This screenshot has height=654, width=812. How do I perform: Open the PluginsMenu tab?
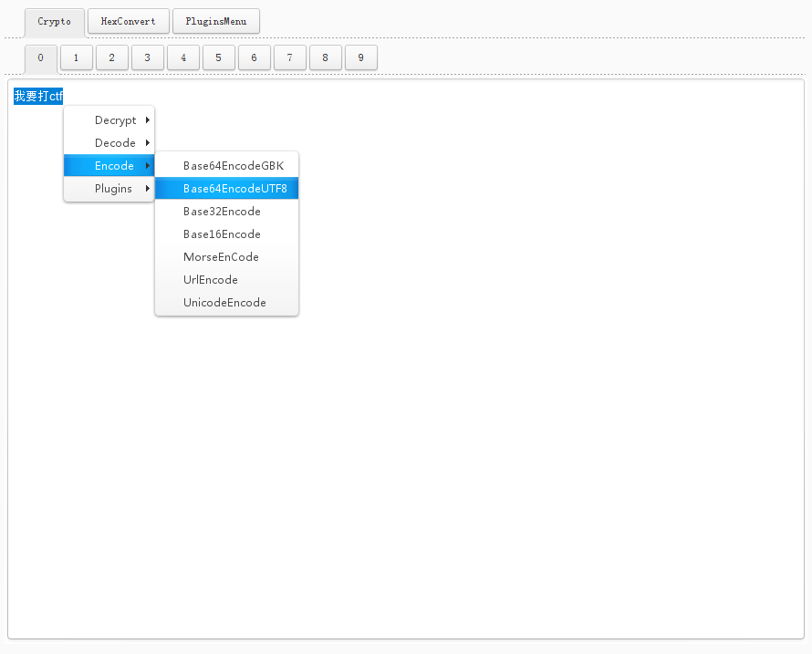[x=216, y=22]
